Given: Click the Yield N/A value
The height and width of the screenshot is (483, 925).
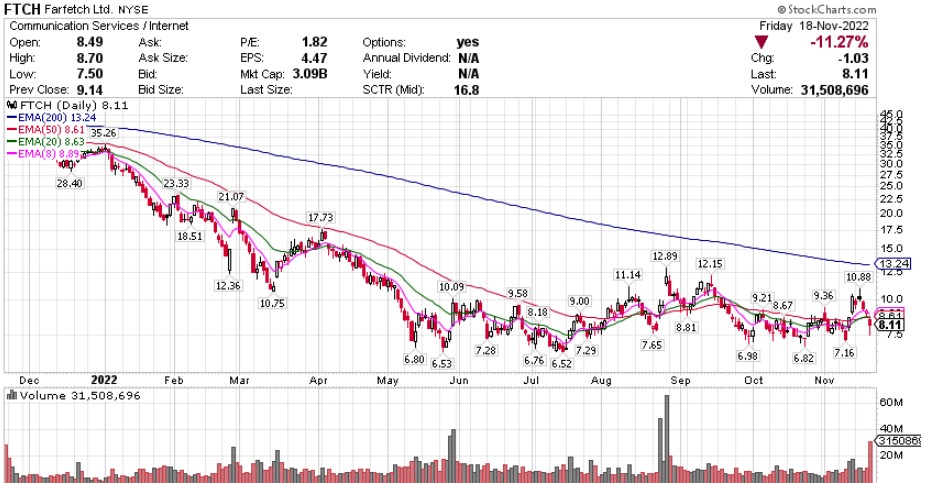Looking at the screenshot, I should (468, 74).
